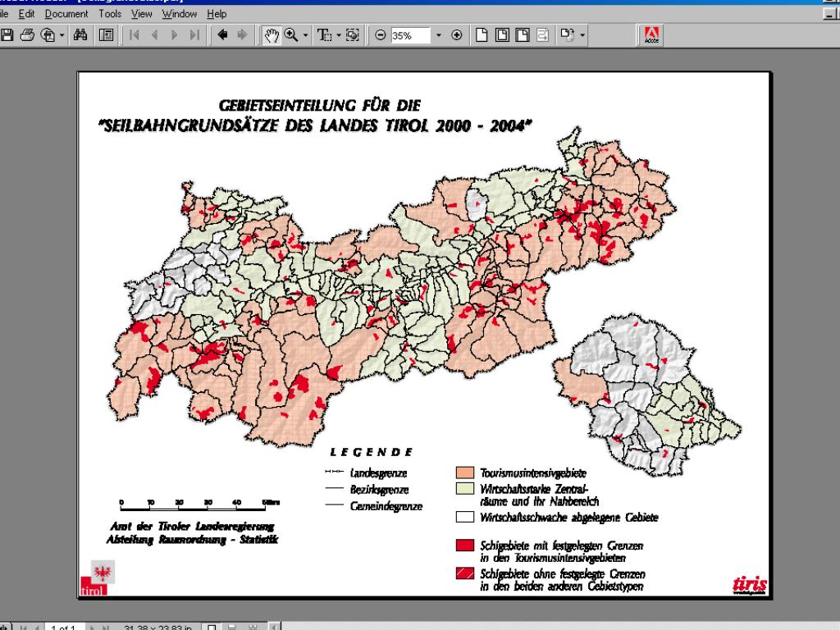Open the Find binoculars tool
Viewport: 840px width, 630px height.
pos(80,35)
